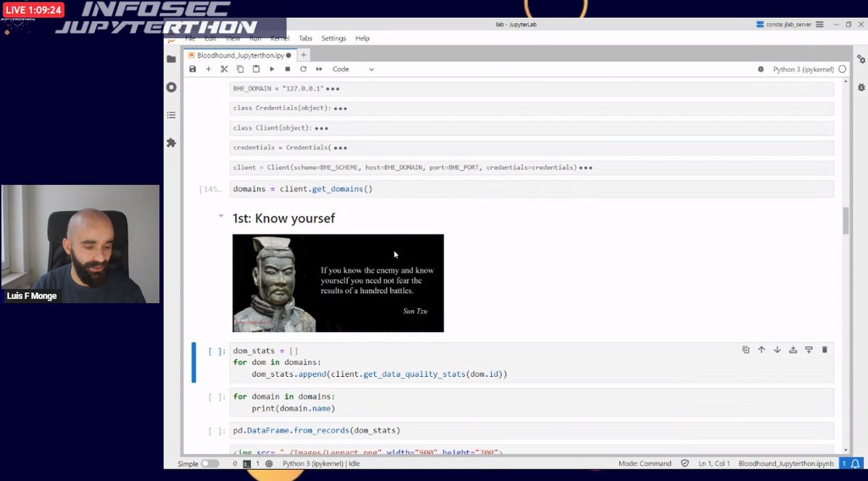This screenshot has width=868, height=481.
Task: Click the language server gear icon in the status bar
Action: (x=269, y=464)
